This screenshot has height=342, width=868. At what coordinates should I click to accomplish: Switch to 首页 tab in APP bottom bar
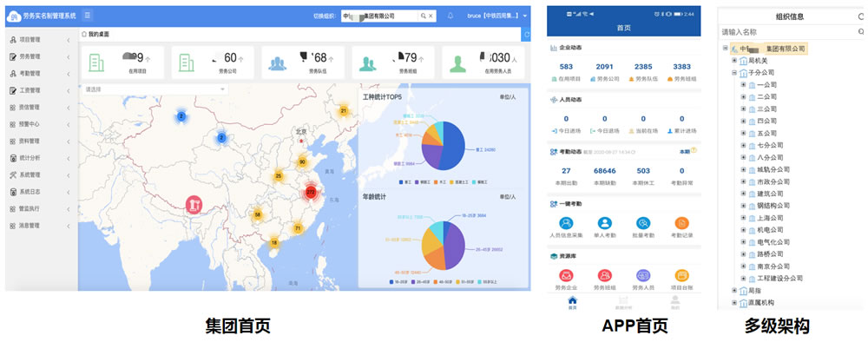[572, 302]
